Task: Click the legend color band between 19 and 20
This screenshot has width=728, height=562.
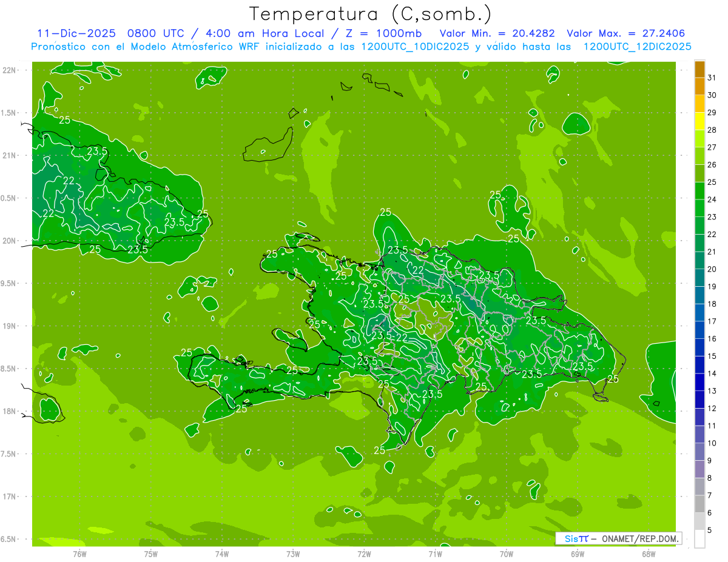Action: (699, 278)
